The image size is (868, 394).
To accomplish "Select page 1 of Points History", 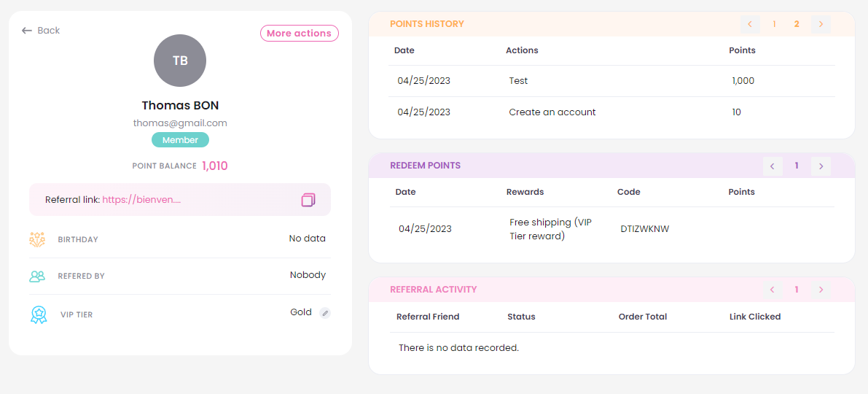I will coord(774,24).
